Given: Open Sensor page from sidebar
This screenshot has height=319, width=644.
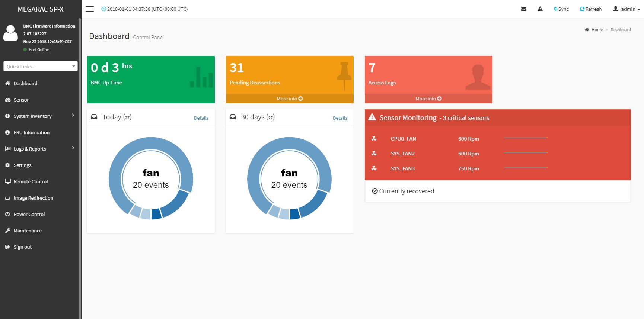Looking at the screenshot, I should (x=21, y=100).
